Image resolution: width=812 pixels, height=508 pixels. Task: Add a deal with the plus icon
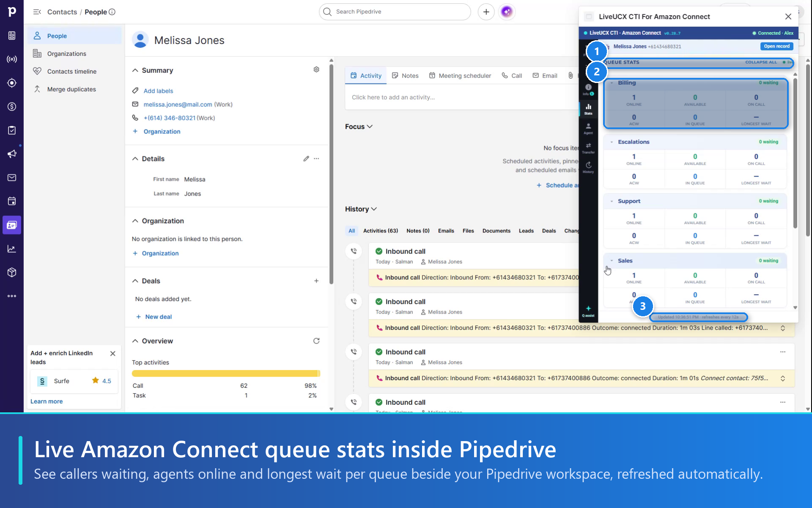316,281
